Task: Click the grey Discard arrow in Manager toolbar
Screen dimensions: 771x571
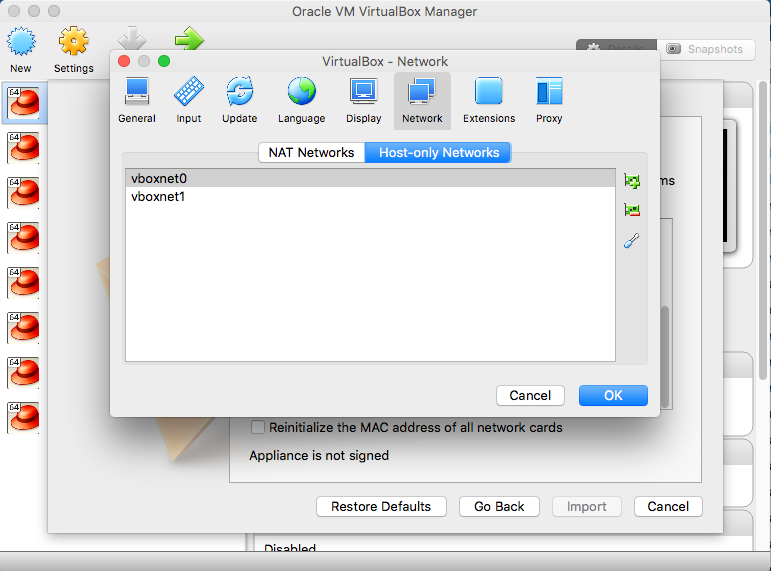Action: (132, 38)
